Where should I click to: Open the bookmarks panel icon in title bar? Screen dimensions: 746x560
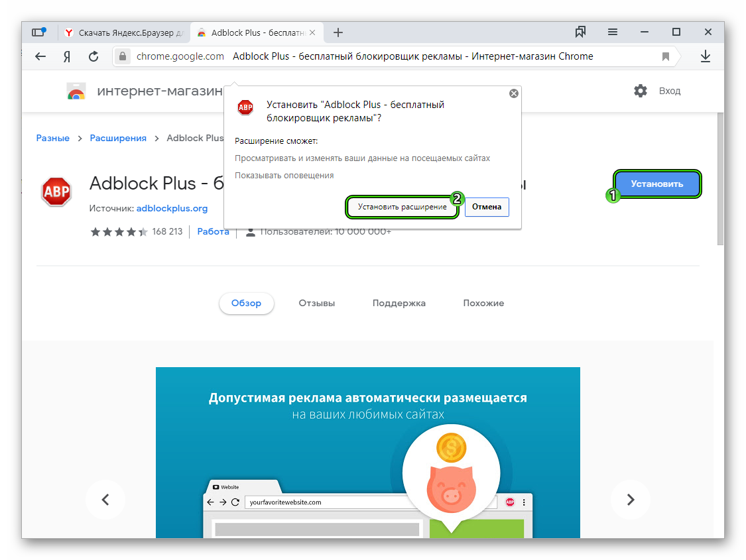tap(580, 32)
